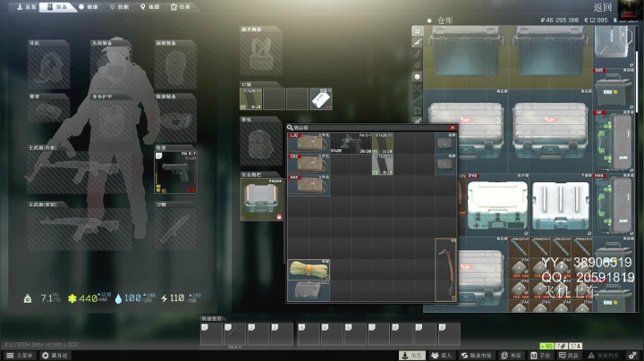Viewport: 644px width, 361px height.
Task: Click the hand icon next to 仓库
Action: tap(429, 21)
